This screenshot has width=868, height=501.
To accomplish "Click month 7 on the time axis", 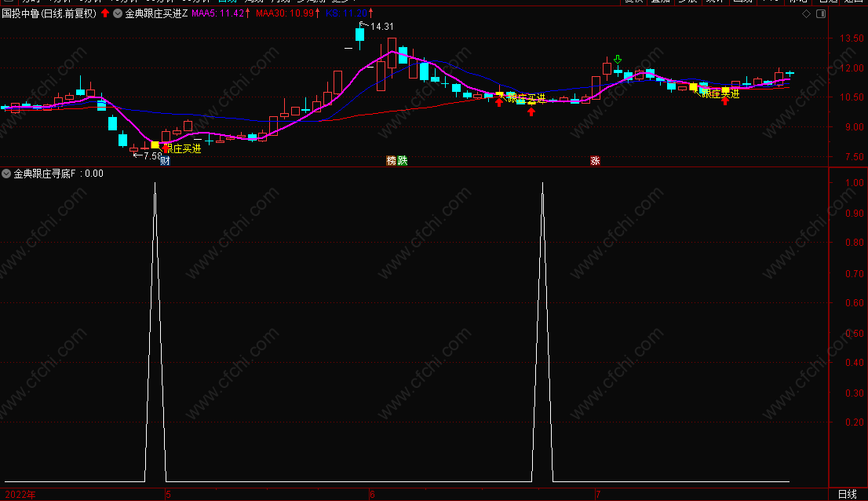I will tap(598, 495).
